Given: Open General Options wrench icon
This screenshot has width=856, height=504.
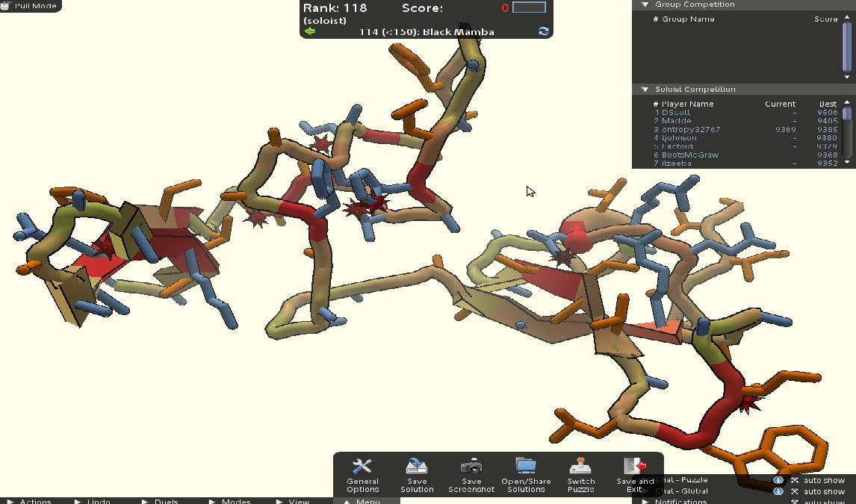Looking at the screenshot, I should click(362, 467).
